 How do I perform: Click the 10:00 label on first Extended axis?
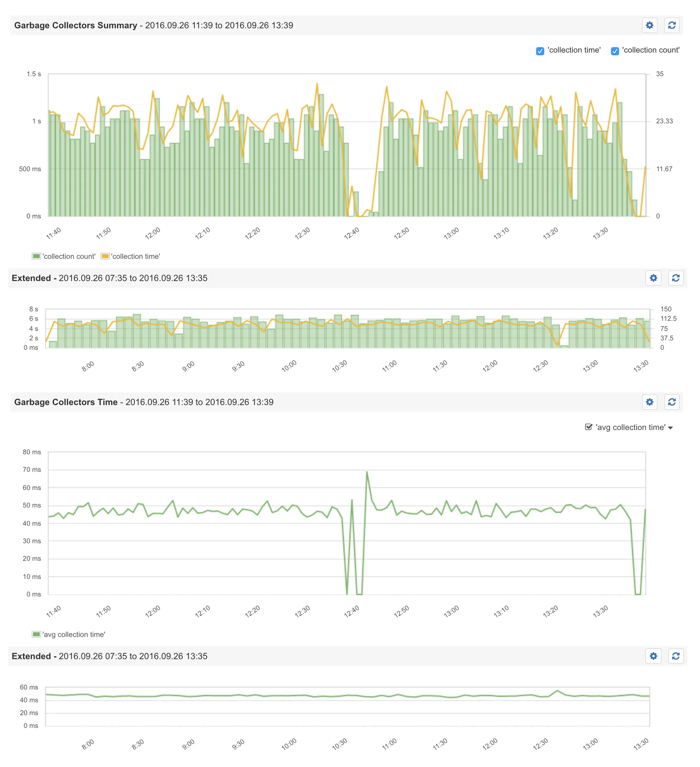coord(289,366)
